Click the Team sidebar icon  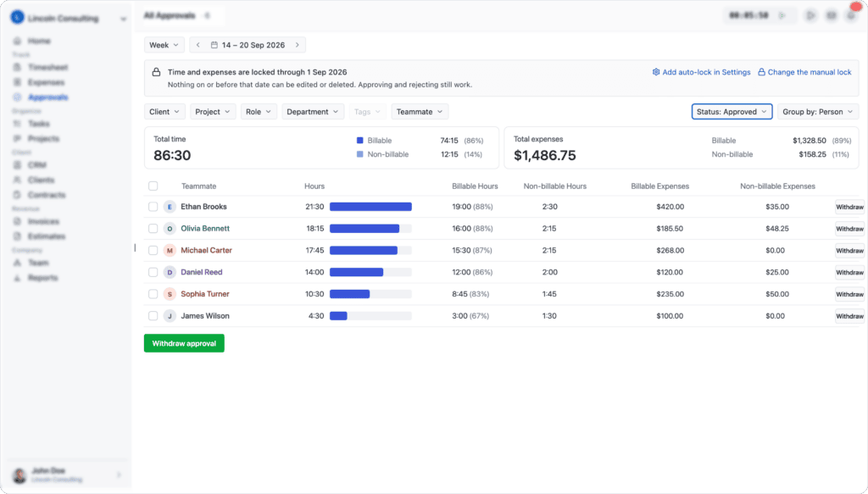click(17, 263)
